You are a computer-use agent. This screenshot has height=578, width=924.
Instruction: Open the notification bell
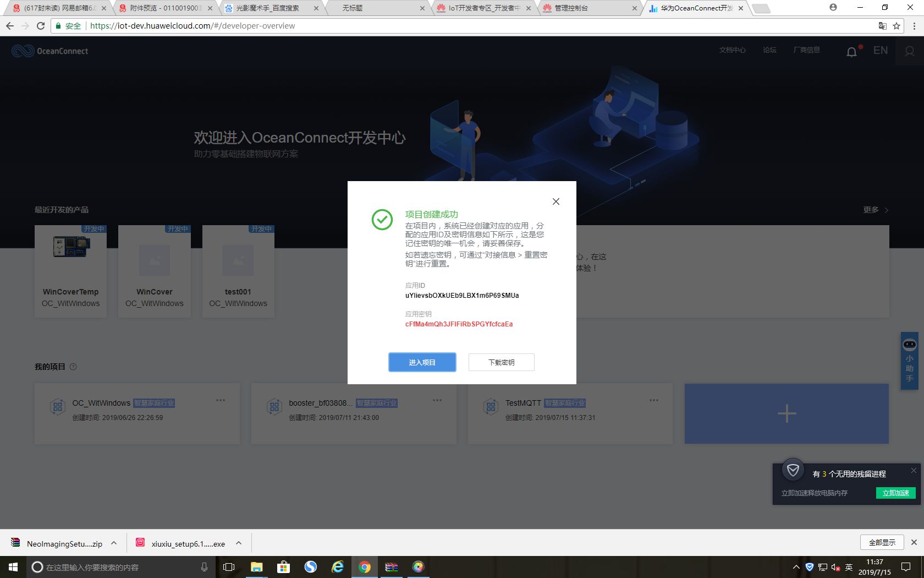tap(851, 52)
